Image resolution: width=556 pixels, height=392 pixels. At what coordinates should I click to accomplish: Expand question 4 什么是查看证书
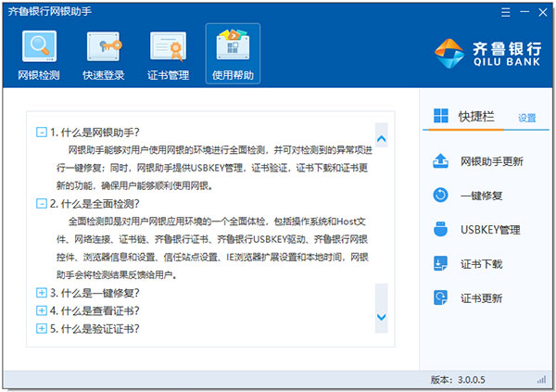point(42,310)
